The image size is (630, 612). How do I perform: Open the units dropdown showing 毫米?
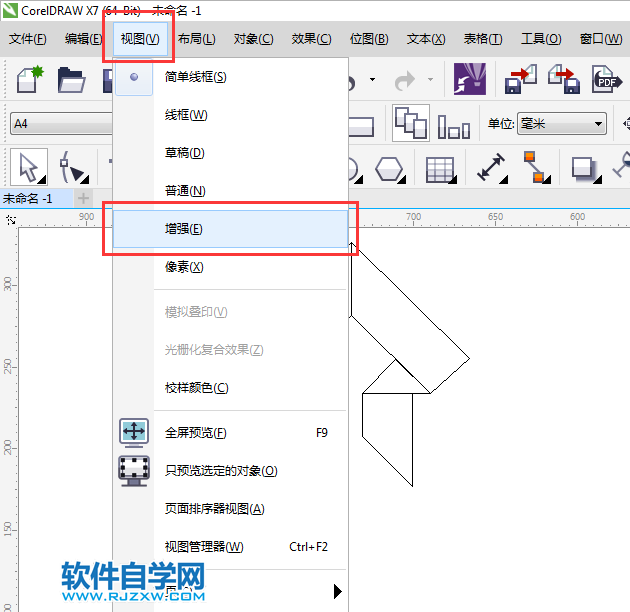pos(562,123)
